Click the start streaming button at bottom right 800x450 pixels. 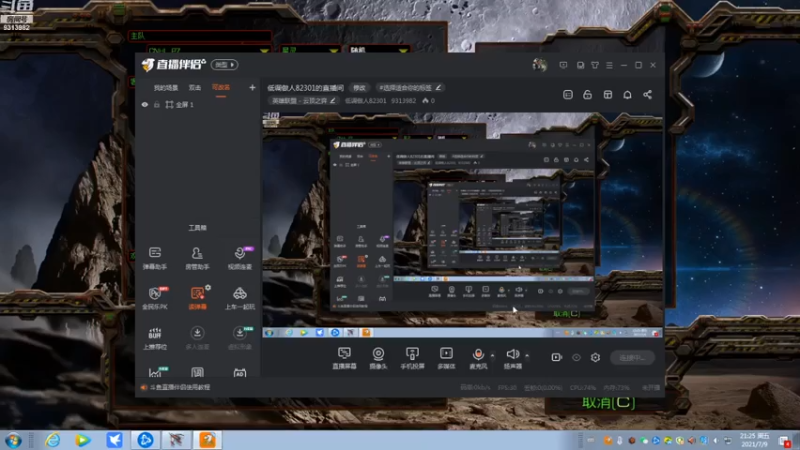tap(633, 358)
